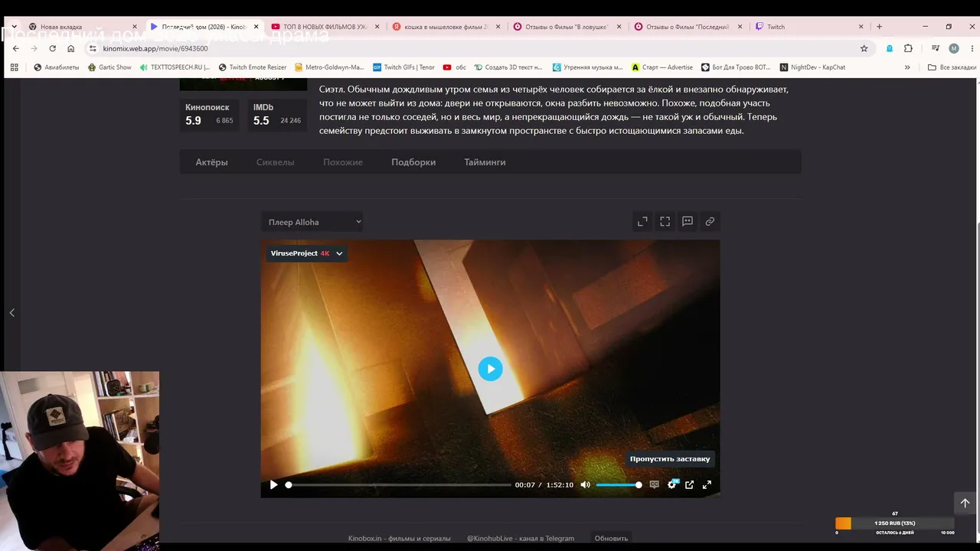980x551 pixels.
Task: Open Kinobox.in - фильмы и сериалы link
Action: (x=400, y=538)
